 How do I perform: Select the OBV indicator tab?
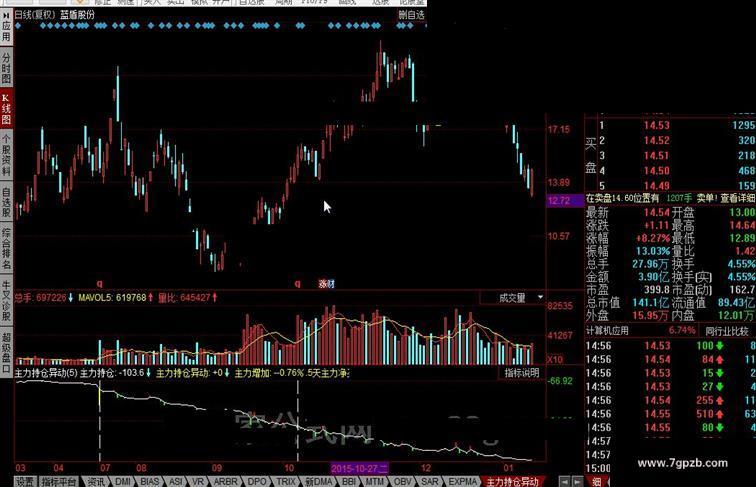[x=402, y=481]
